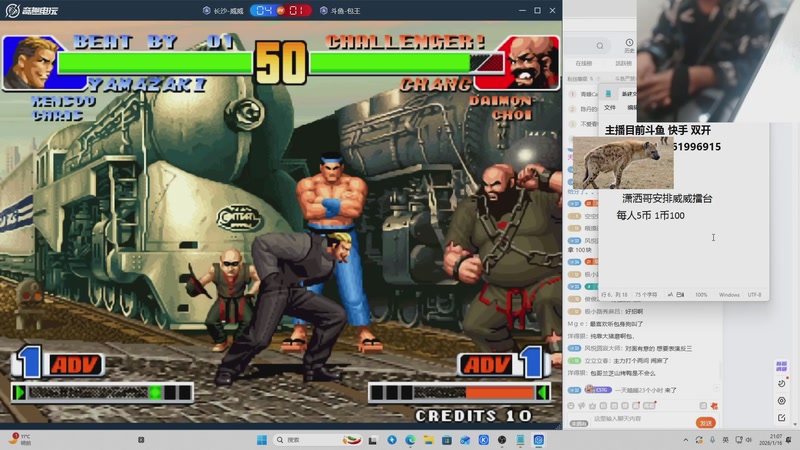Click the notification bell in system tray

point(788,440)
